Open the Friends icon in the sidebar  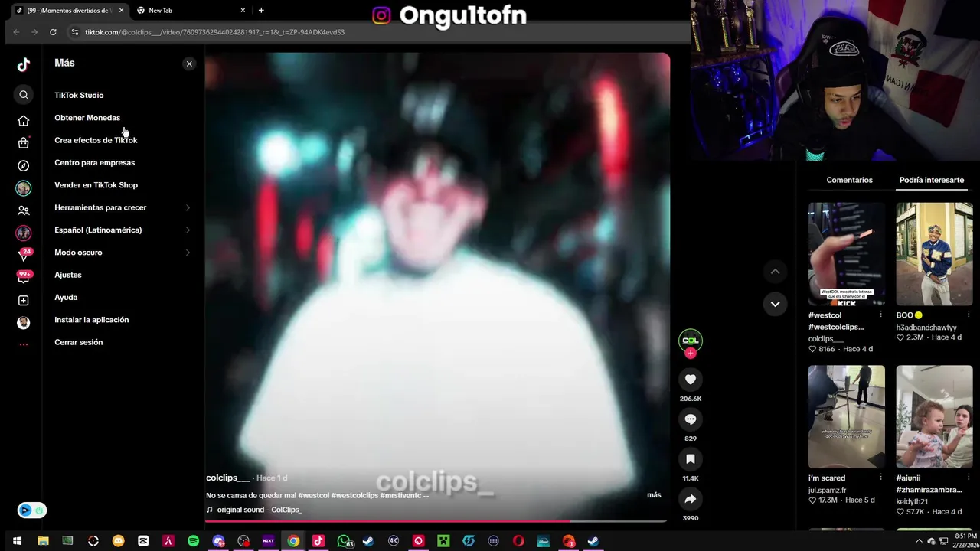click(24, 210)
